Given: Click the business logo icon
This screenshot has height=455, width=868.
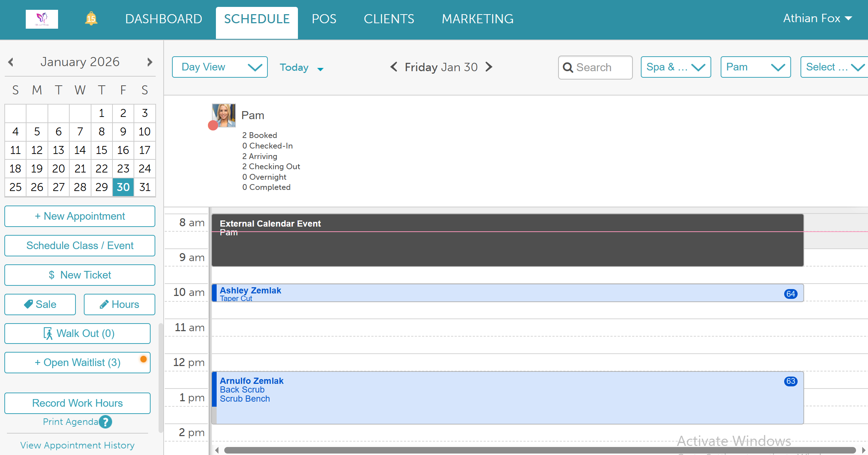Looking at the screenshot, I should coord(42,19).
